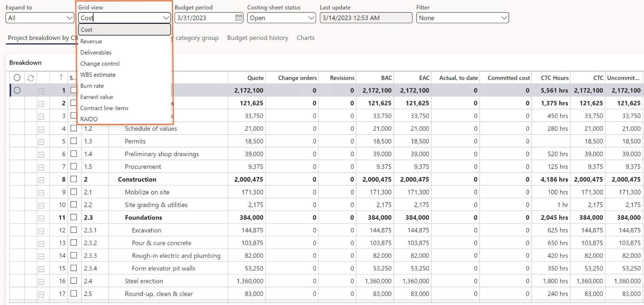Image resolution: width=644 pixels, height=305 pixels.
Task: Click the minus icon on row 16
Action: pyautogui.click(x=41, y=282)
